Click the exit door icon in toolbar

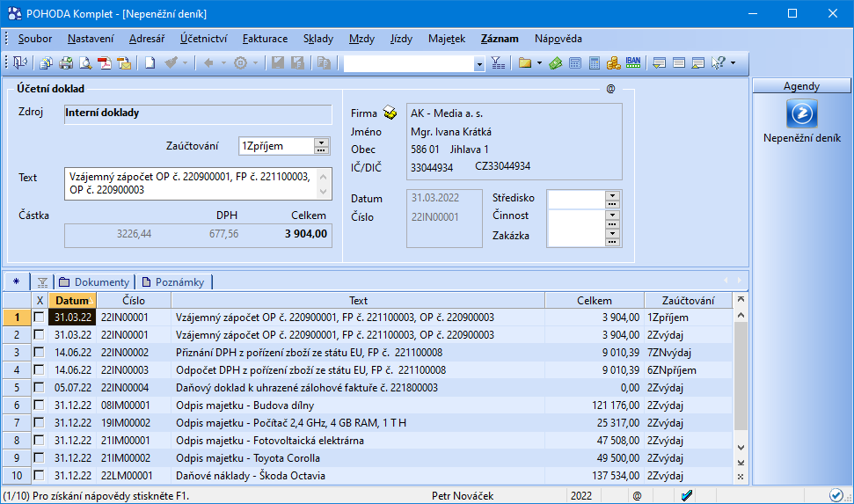pos(20,63)
